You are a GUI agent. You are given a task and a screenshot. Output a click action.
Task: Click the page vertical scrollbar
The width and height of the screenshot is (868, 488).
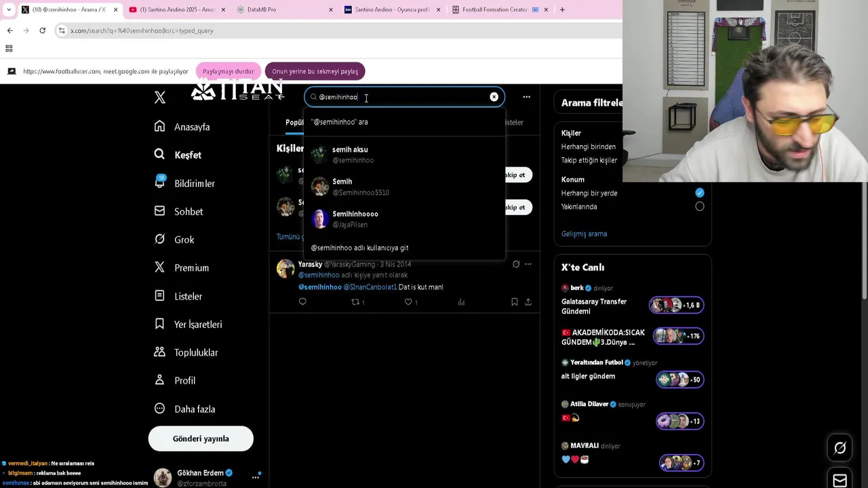pyautogui.click(x=863, y=241)
